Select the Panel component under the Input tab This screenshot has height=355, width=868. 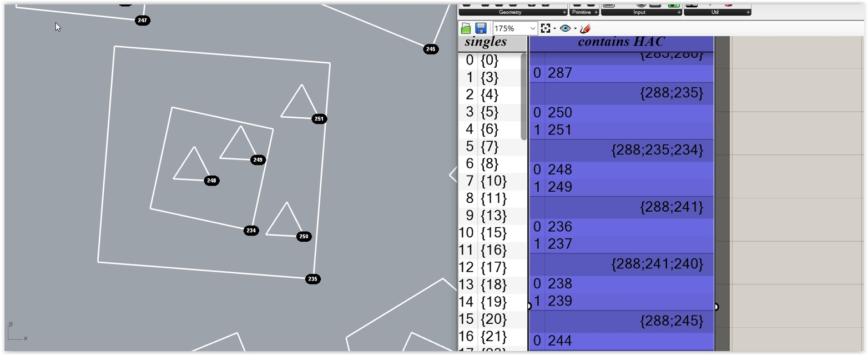tap(655, 4)
